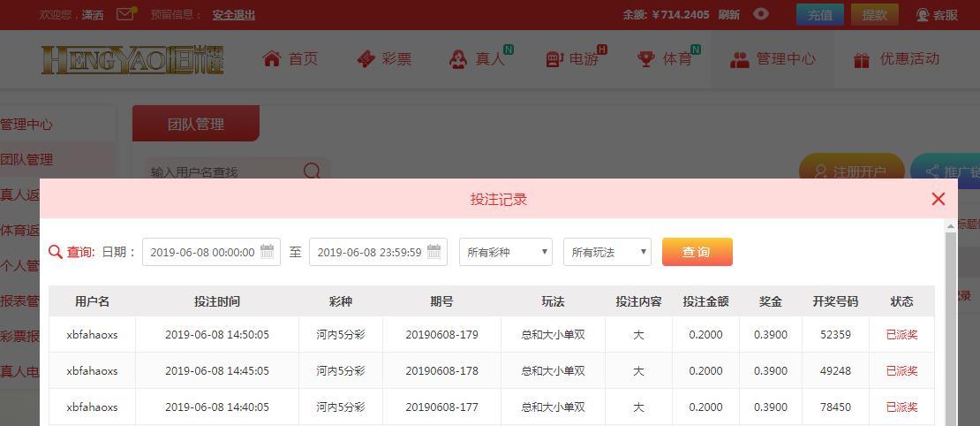Click the mail envelope icon in top bar
The image size is (980, 426).
pyautogui.click(x=125, y=14)
